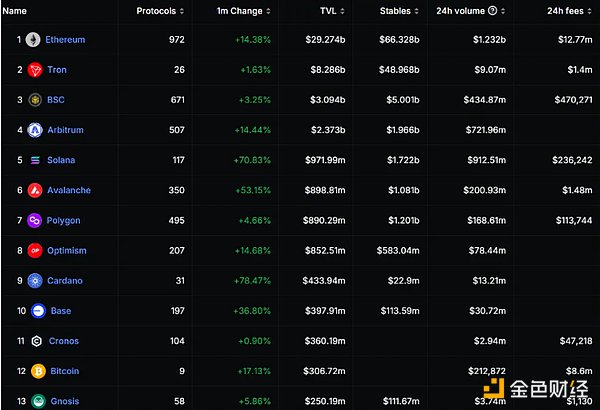
Task: Click the BSC chain logo icon
Action: (x=34, y=100)
